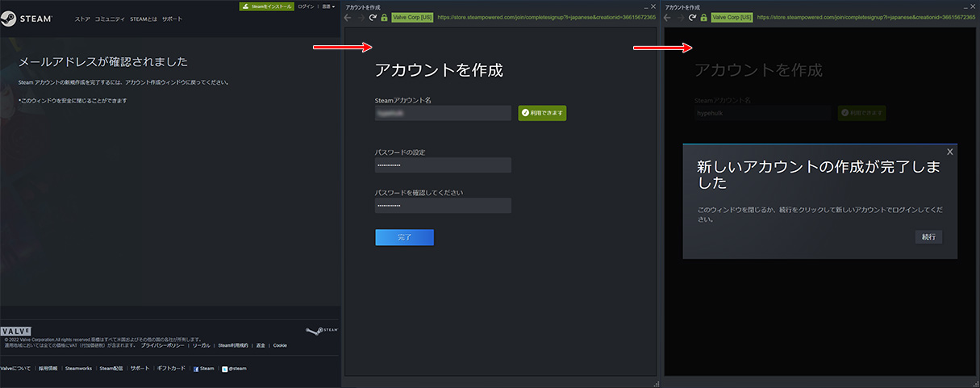Click the メールアドレスが確認されました heading
Screen dimensions: 980x388
pos(103,61)
